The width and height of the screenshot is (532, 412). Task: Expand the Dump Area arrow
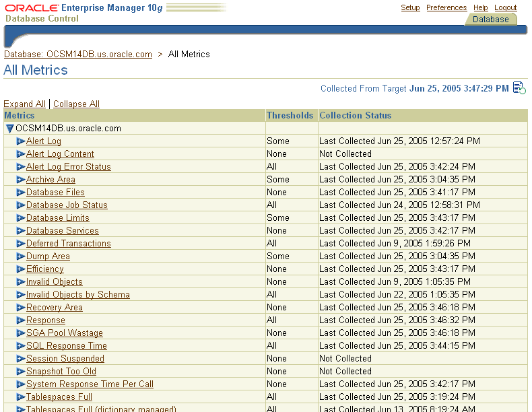(x=21, y=256)
